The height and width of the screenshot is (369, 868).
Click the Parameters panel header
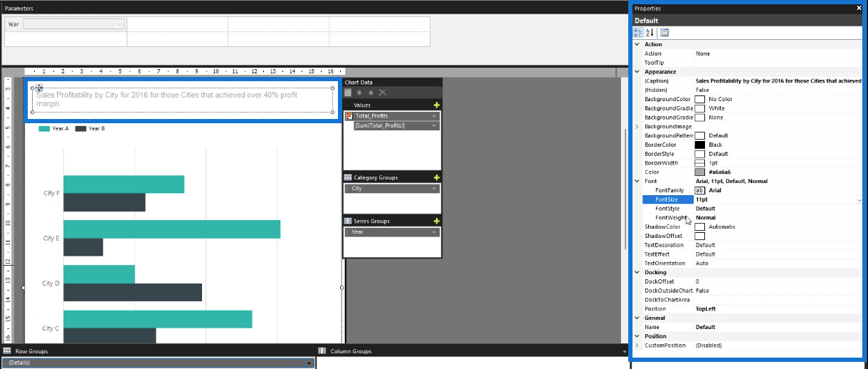click(314, 8)
